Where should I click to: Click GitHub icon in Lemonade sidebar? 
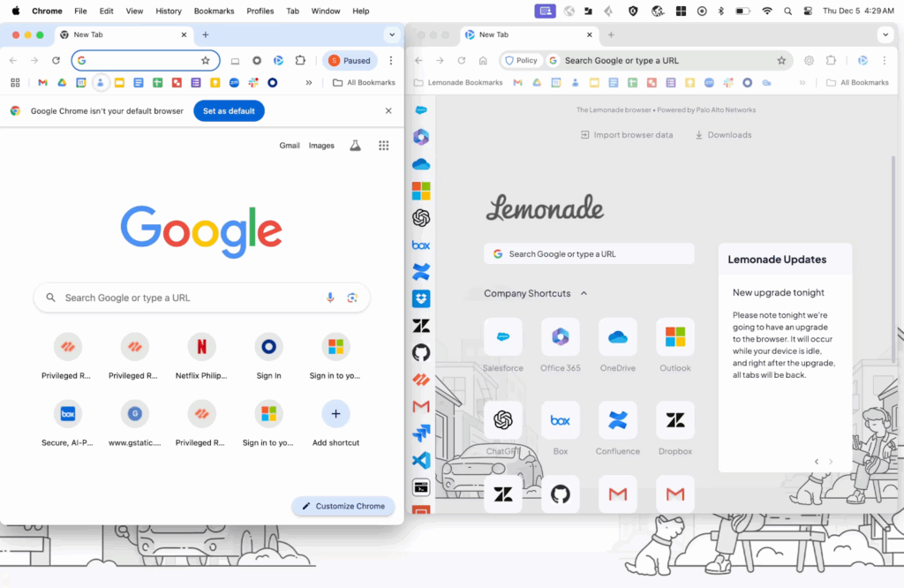421,352
